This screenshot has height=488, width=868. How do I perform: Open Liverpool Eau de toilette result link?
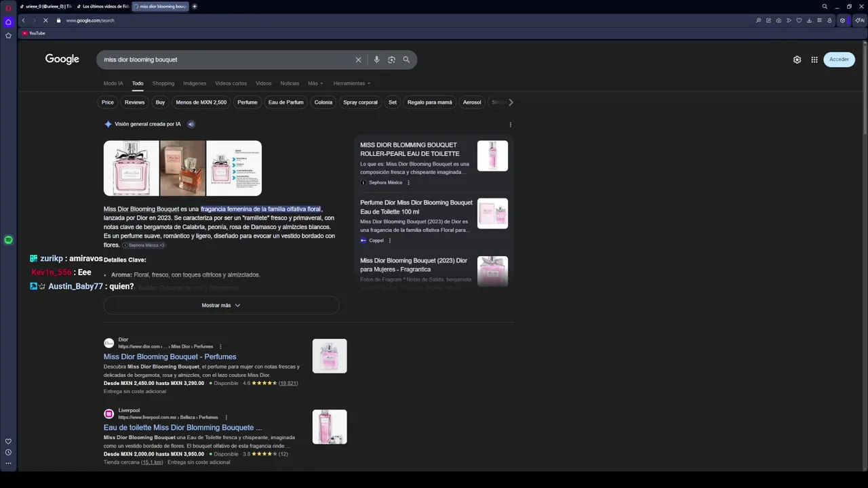(182, 428)
